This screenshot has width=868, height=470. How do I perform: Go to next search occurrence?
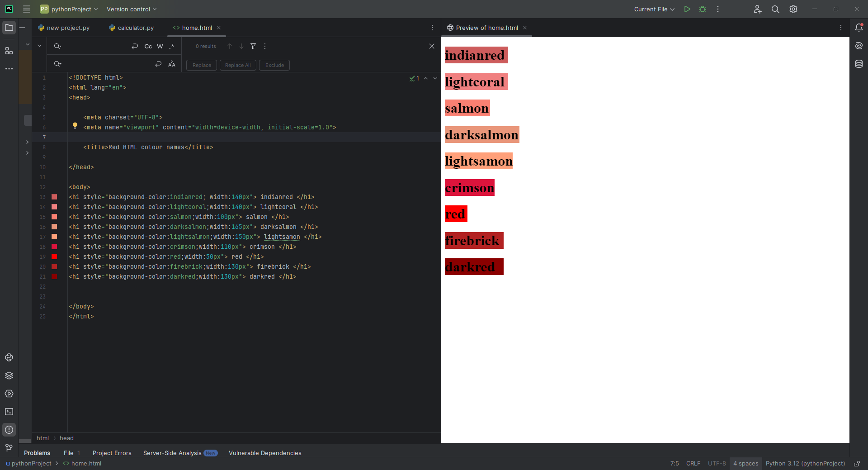click(241, 46)
